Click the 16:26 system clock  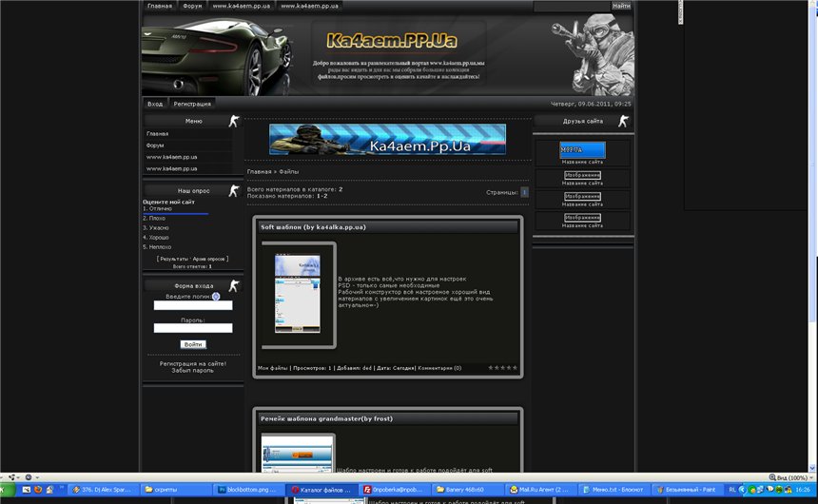803,490
